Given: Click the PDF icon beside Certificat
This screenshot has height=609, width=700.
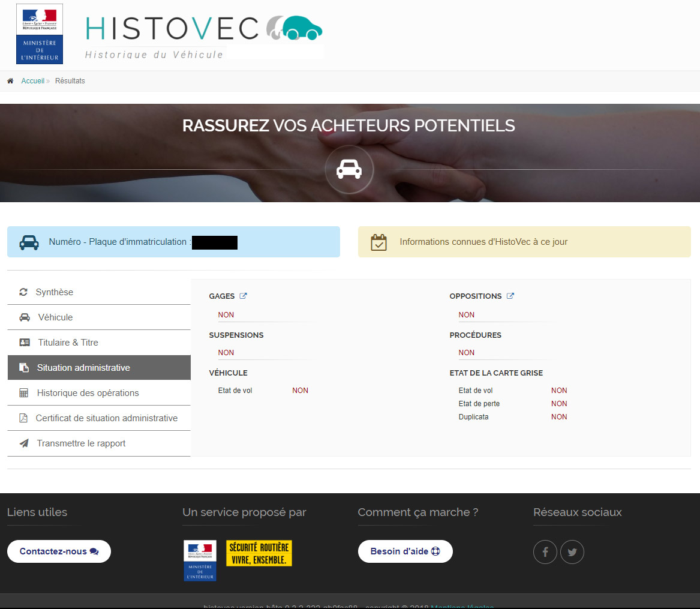Looking at the screenshot, I should [23, 418].
